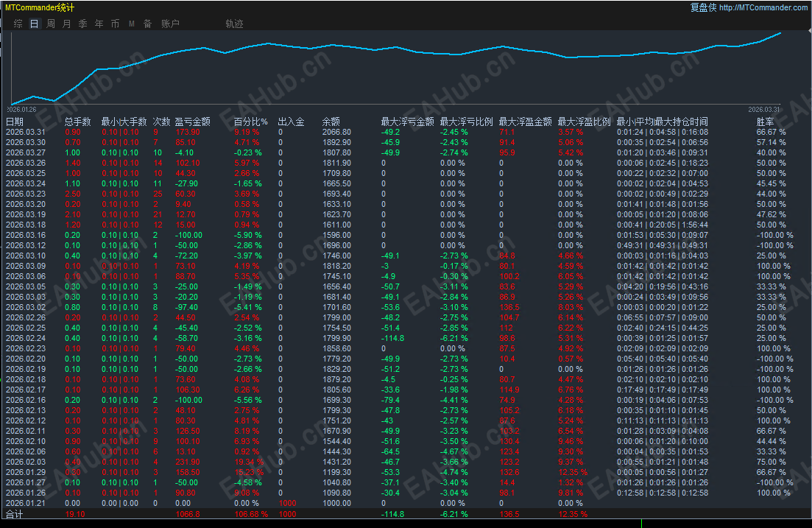Image resolution: width=812 pixels, height=528 pixels.
Task: Click the loss value -97.40
Action: pos(186,307)
